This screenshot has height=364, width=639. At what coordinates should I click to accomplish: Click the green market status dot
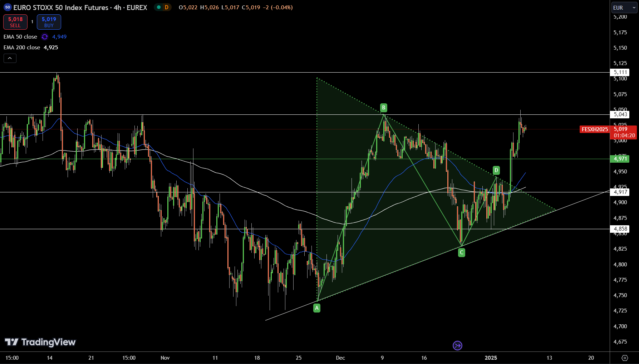point(159,8)
